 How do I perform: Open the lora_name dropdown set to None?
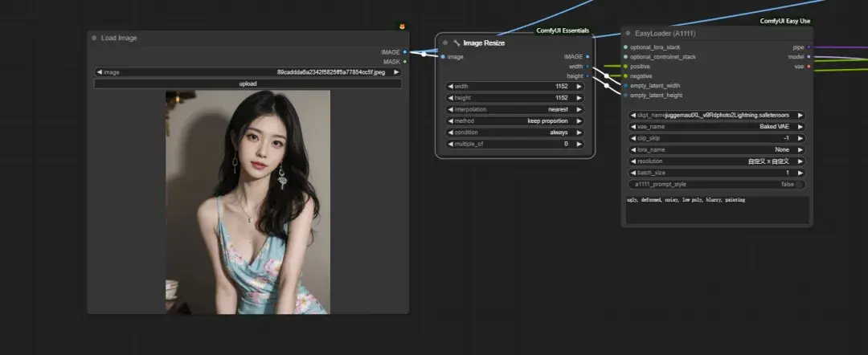716,150
